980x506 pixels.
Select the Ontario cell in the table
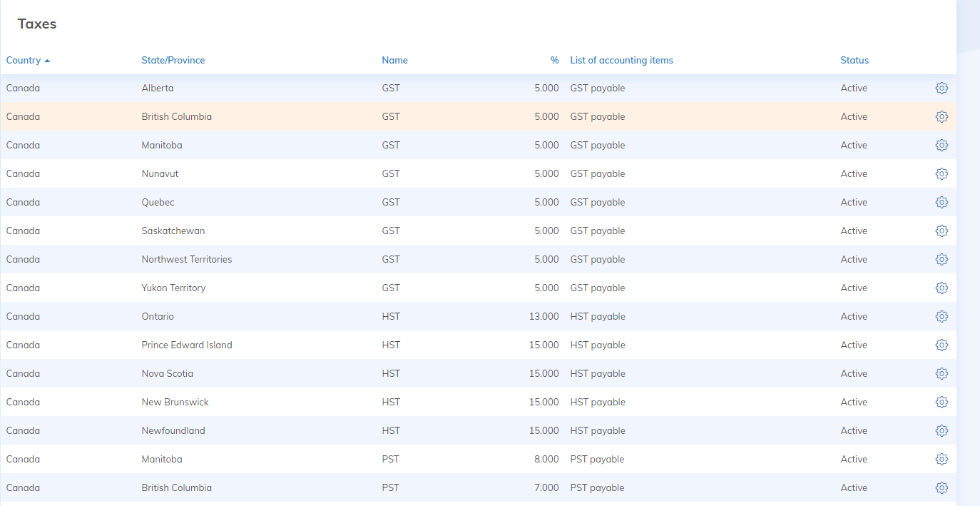tap(158, 317)
